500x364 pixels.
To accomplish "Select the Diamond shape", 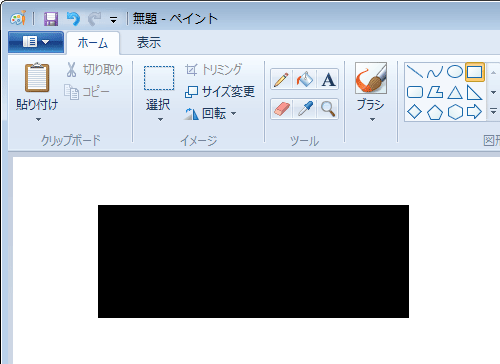I will [x=415, y=112].
